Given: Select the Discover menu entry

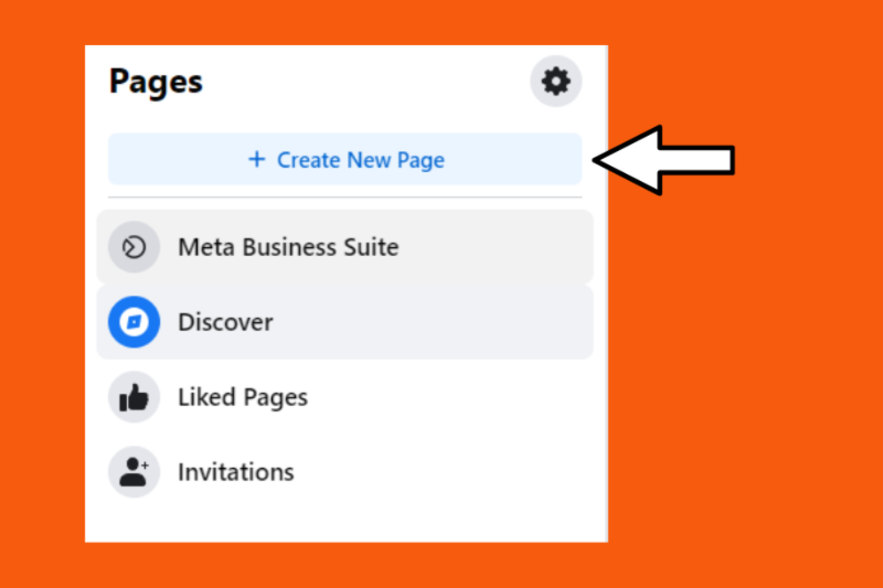Looking at the screenshot, I should [x=225, y=321].
